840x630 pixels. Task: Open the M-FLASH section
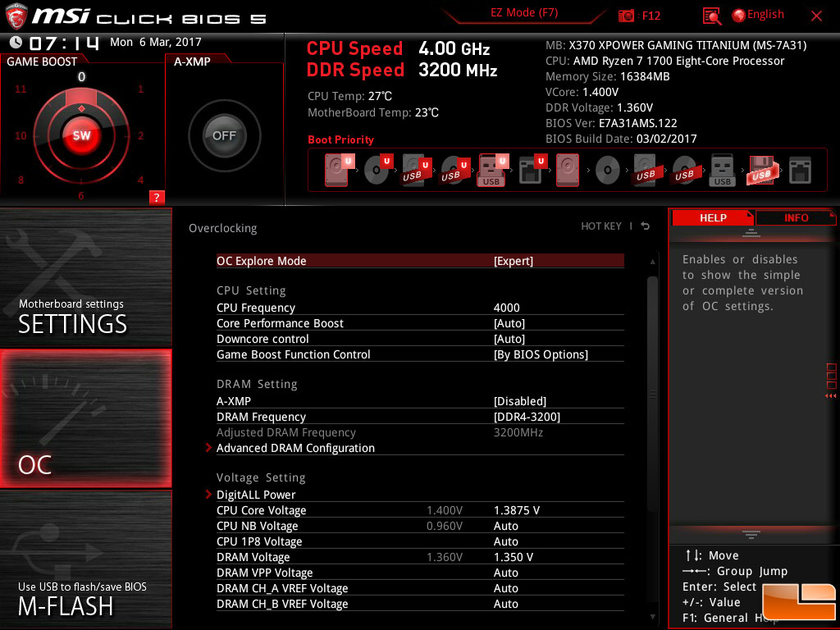(x=85, y=559)
